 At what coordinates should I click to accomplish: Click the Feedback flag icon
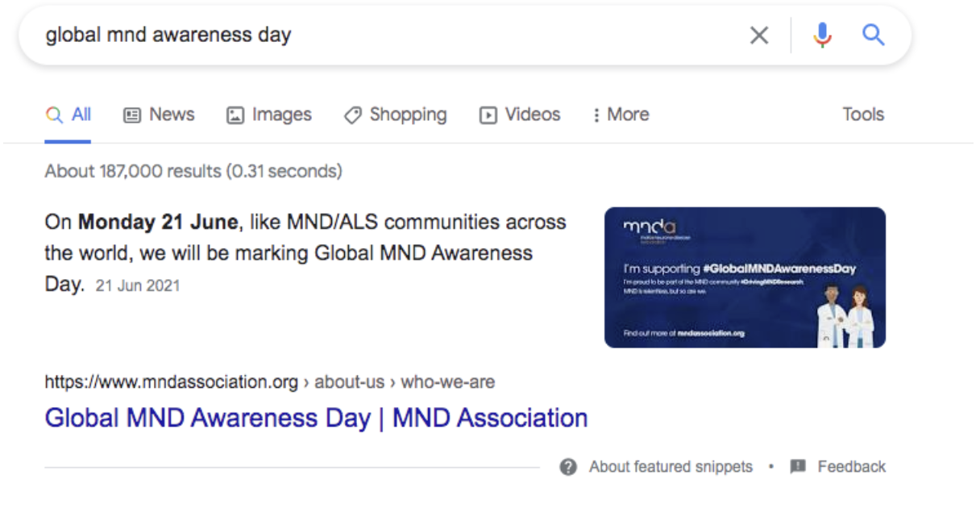coord(798,466)
